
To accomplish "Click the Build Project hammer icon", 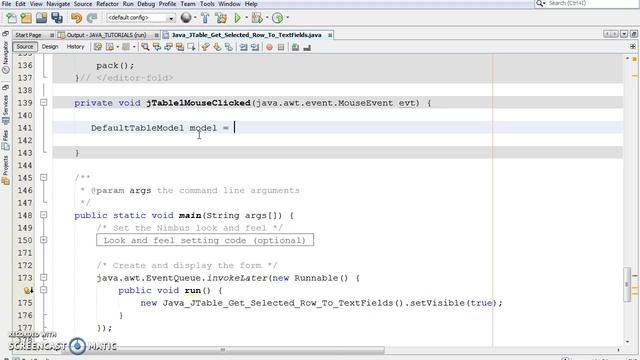I will (205, 18).
